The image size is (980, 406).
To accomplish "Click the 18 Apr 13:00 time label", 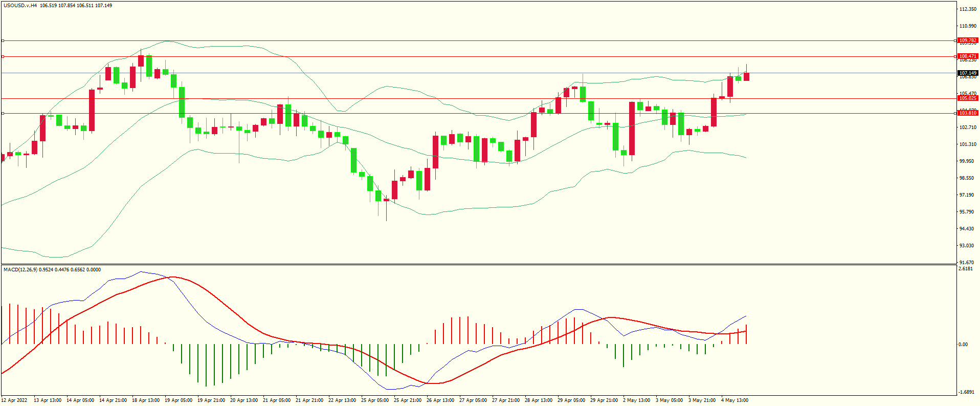I will [146, 400].
